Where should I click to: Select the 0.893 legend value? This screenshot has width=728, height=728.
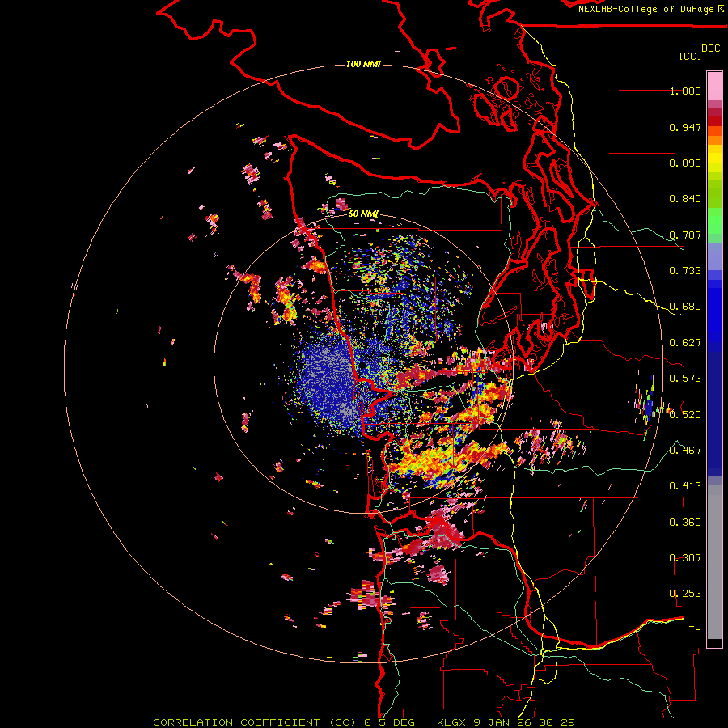685,163
